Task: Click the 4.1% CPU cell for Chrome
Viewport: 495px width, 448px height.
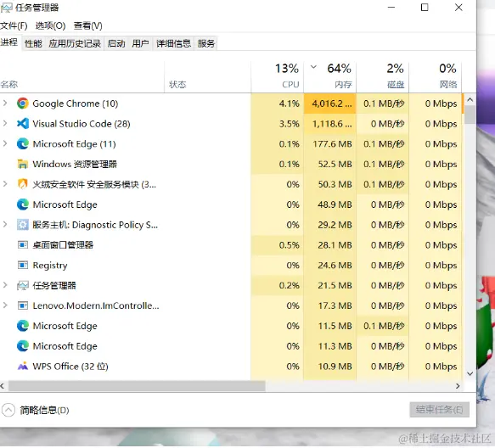Action: (278, 104)
